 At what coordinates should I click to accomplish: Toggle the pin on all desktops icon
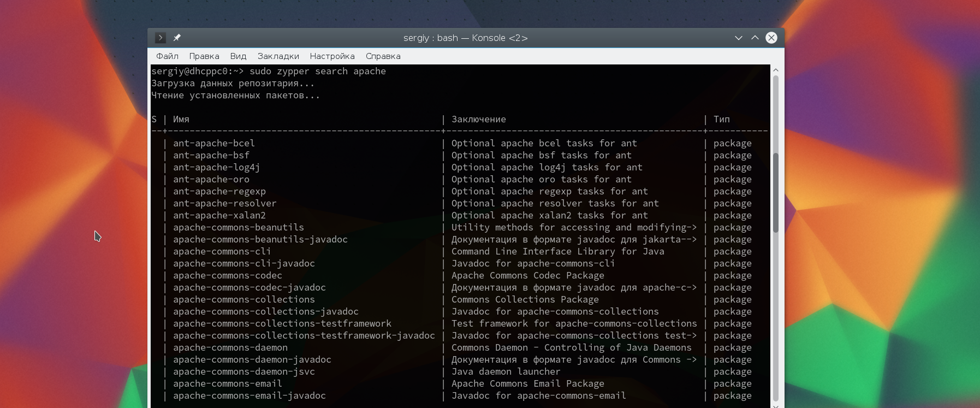pos(177,38)
